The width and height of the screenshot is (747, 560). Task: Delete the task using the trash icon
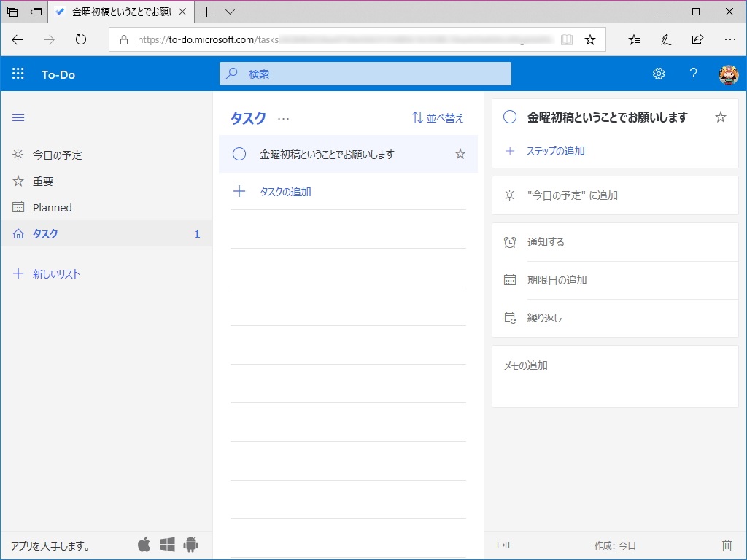pos(727,544)
